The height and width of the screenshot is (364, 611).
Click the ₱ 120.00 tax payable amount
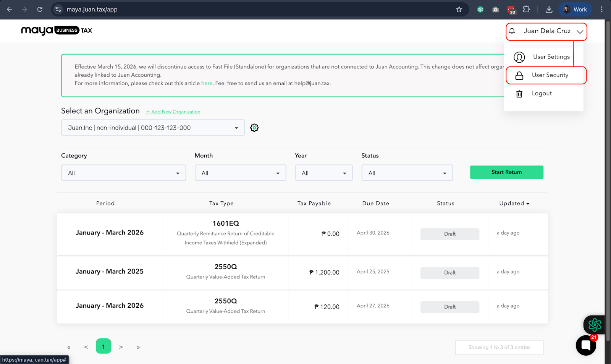[327, 307]
